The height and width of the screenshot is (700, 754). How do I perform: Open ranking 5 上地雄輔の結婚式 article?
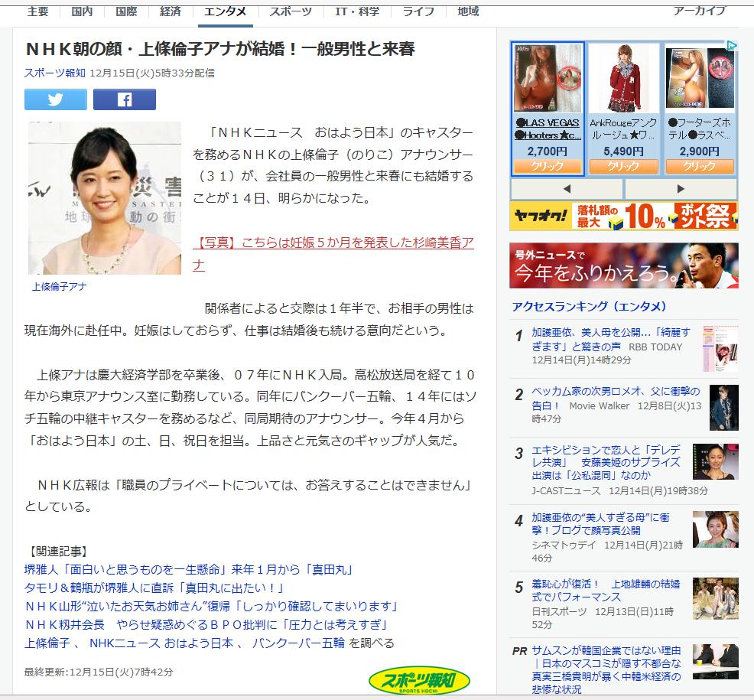[606, 591]
